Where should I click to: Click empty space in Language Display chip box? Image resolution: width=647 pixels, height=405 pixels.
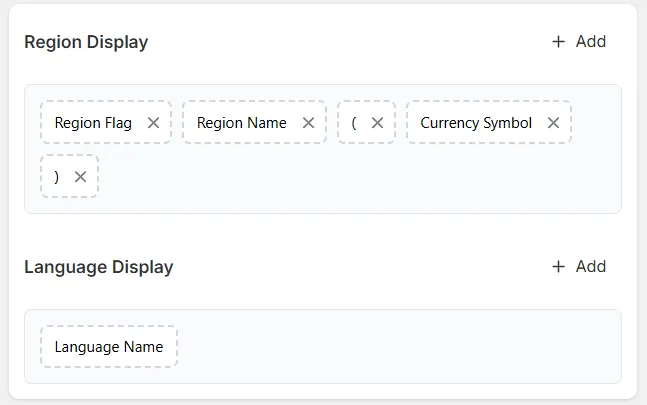pyautogui.click(x=396, y=346)
